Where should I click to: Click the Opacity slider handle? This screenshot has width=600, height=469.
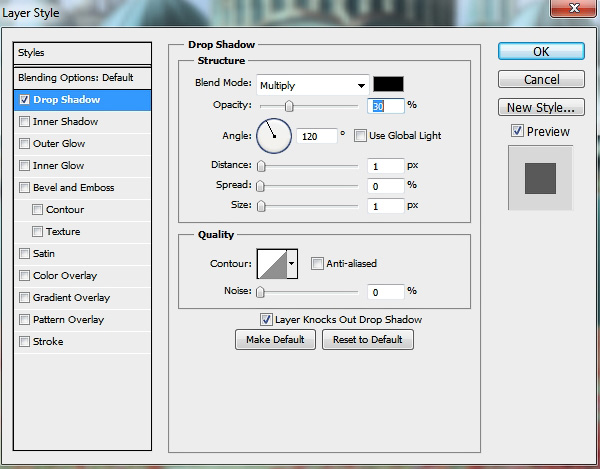[289, 106]
